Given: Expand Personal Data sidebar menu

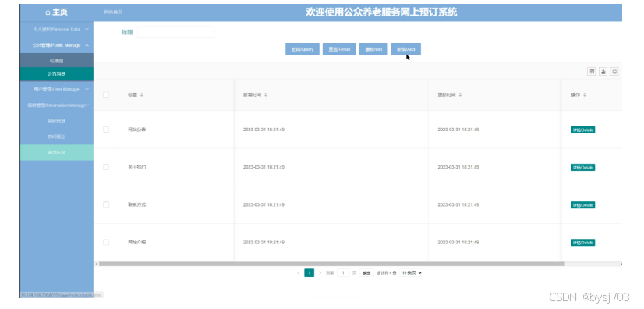Looking at the screenshot, I should tap(57, 30).
